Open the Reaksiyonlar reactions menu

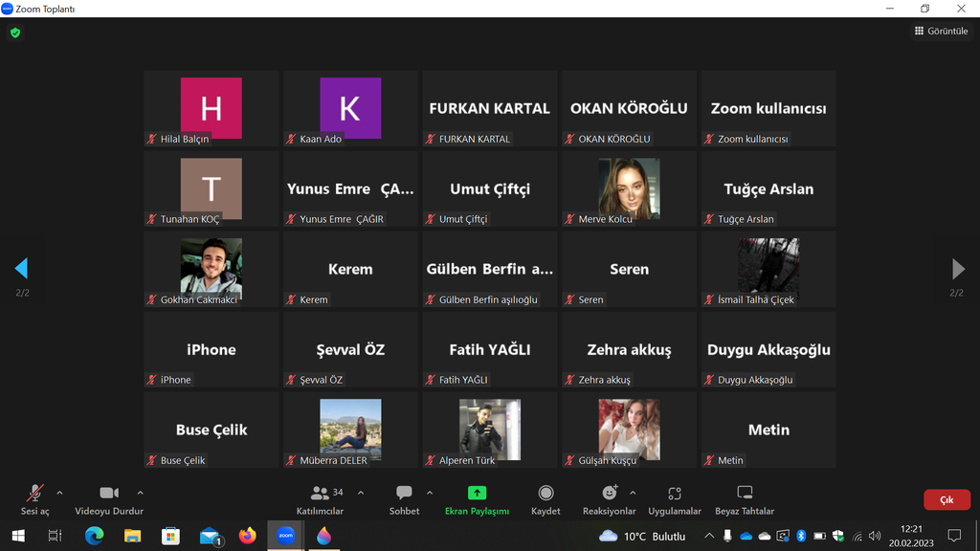pyautogui.click(x=609, y=498)
